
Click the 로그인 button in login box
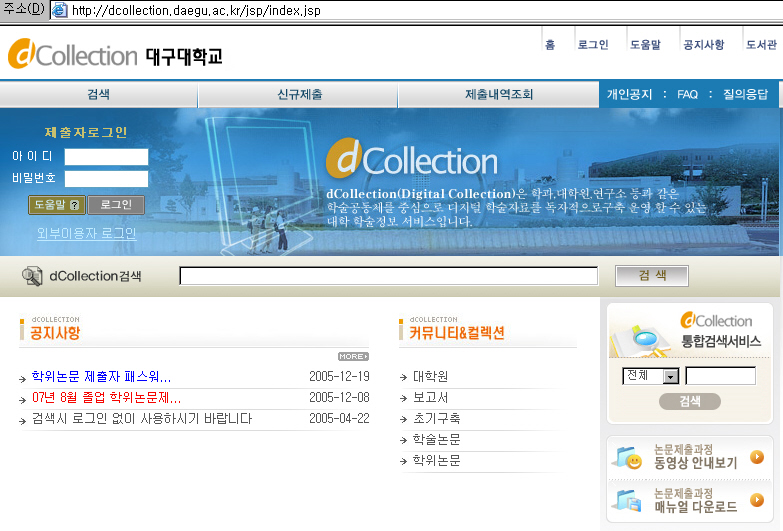click(x=116, y=205)
